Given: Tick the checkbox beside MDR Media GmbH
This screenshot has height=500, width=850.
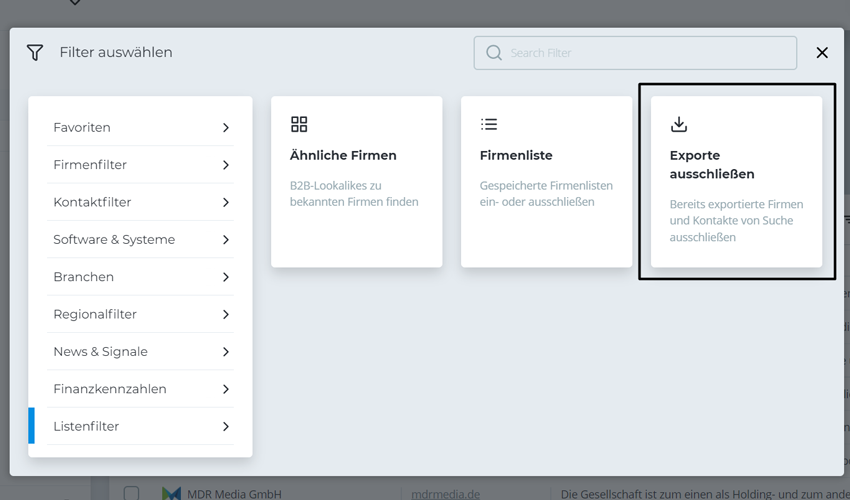Looking at the screenshot, I should click(131, 493).
